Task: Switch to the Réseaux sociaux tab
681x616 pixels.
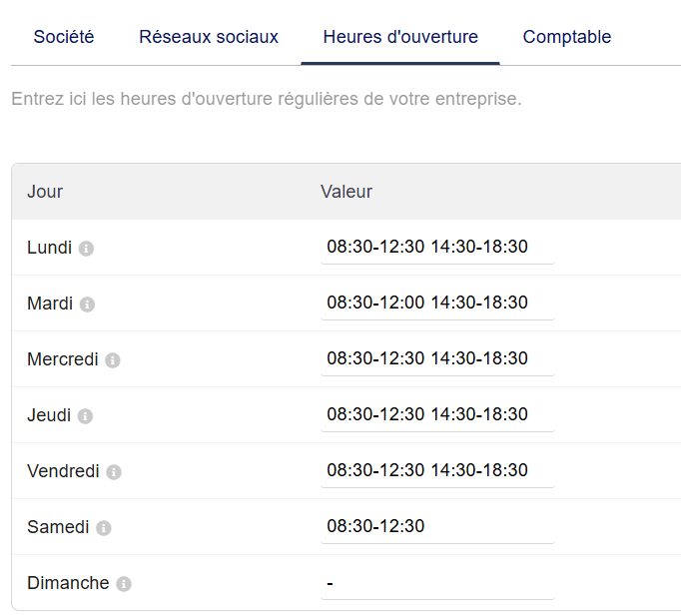Action: click(x=209, y=37)
